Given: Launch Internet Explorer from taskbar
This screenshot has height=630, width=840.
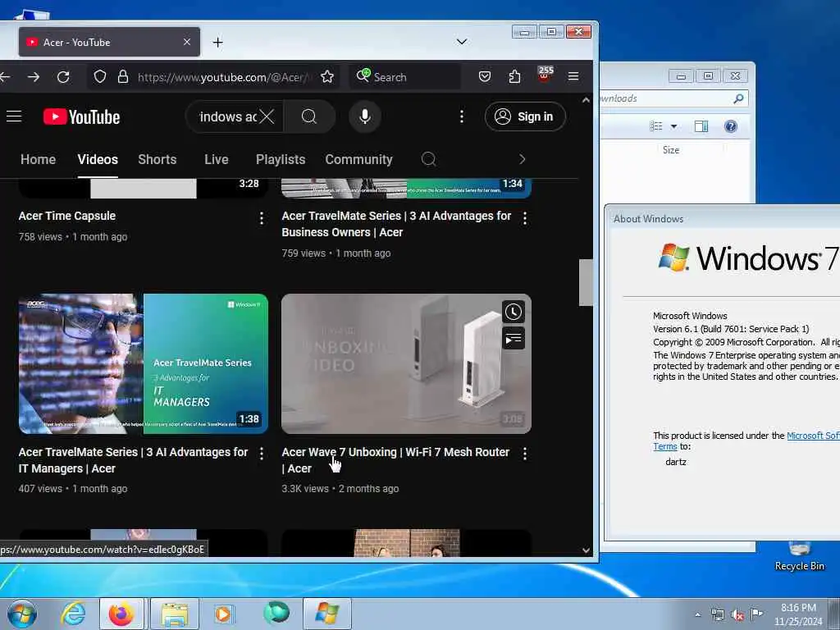Looking at the screenshot, I should 72,614.
